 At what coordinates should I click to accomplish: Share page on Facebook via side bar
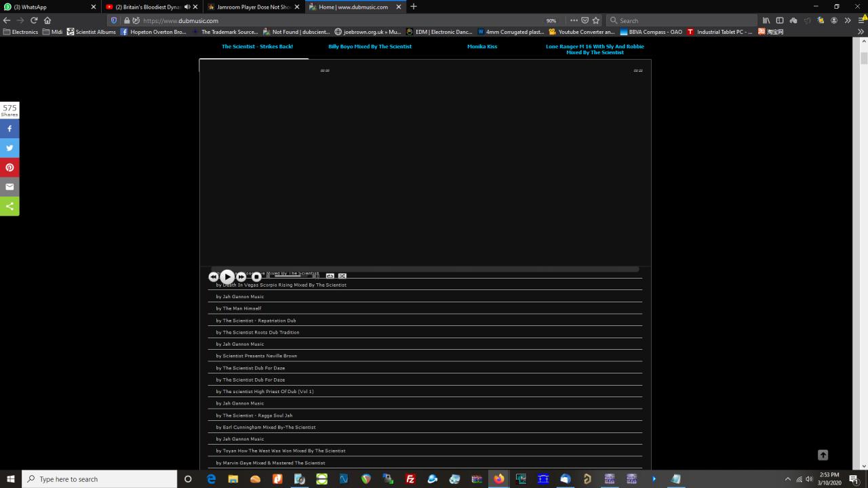pyautogui.click(x=9, y=128)
